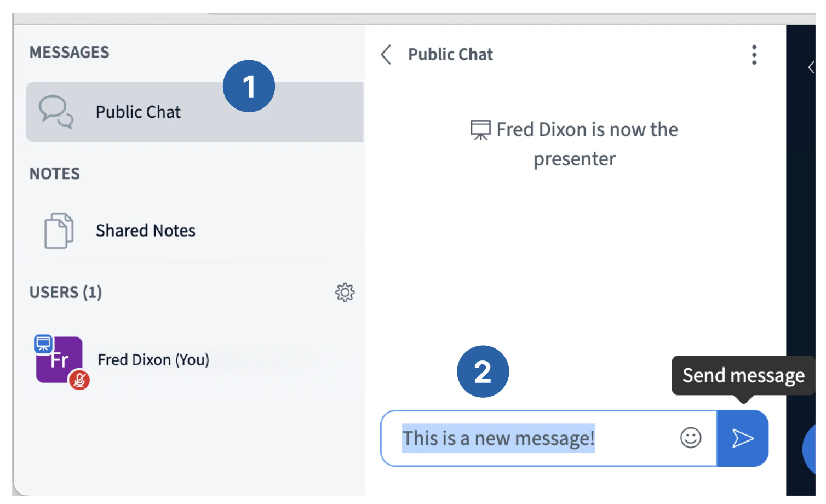This screenshot has width=826, height=504.
Task: Click the USERS (1) section heading
Action: point(66,293)
